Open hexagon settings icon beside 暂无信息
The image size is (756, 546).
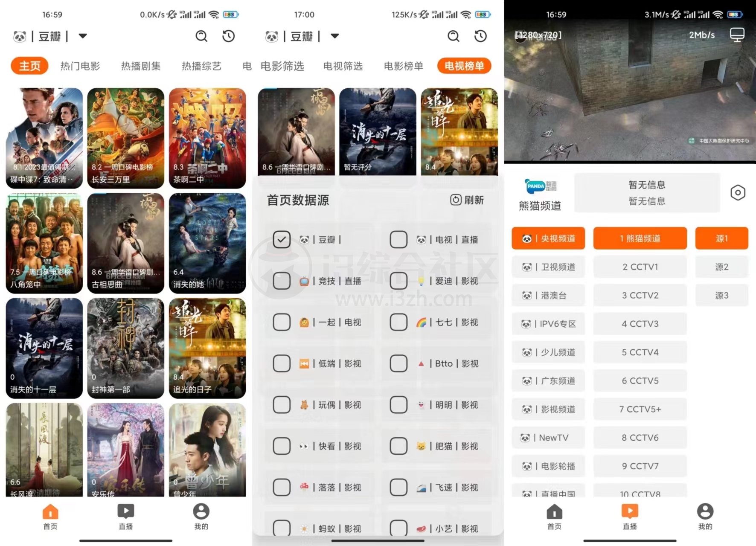pos(738,193)
